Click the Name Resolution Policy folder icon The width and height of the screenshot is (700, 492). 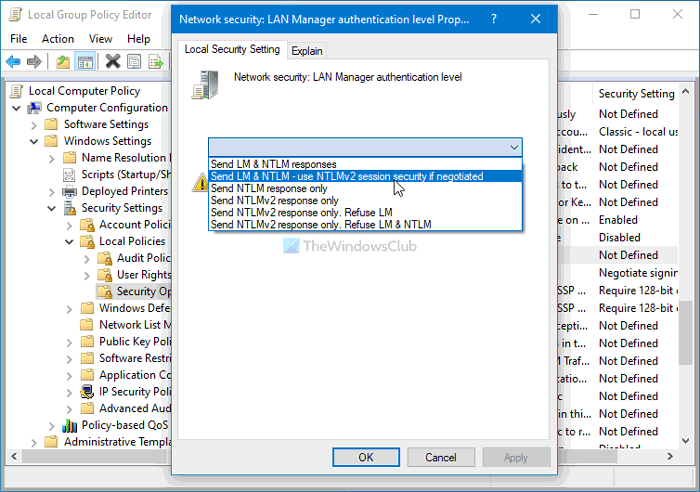70,158
